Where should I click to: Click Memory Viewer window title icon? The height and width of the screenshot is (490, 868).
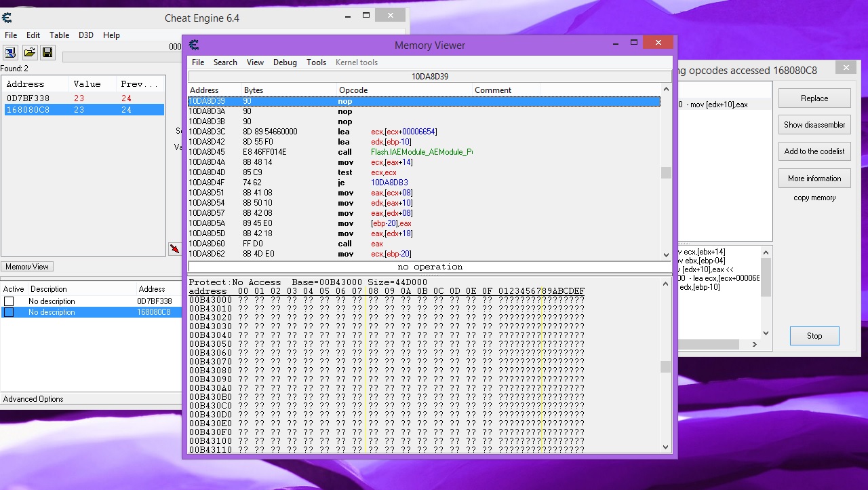(194, 45)
